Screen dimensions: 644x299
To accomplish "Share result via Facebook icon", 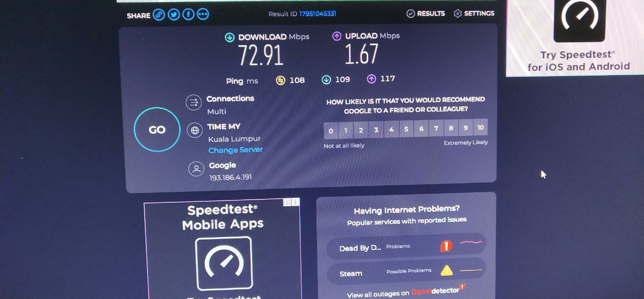I will [188, 14].
